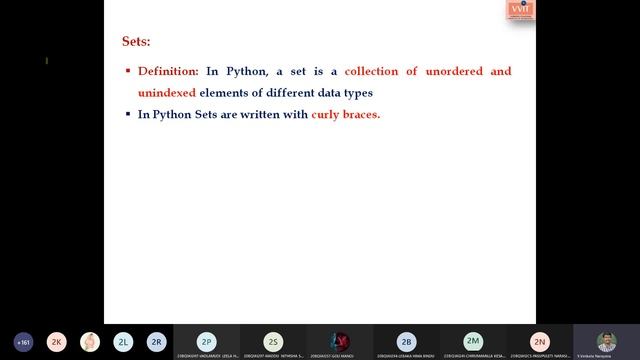
Task: Select the presenter's photo tile at far right
Action: (x=607, y=342)
